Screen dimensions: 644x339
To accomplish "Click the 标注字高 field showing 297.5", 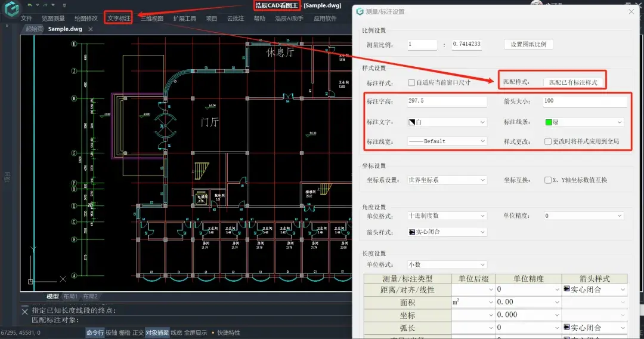I will click(x=447, y=101).
